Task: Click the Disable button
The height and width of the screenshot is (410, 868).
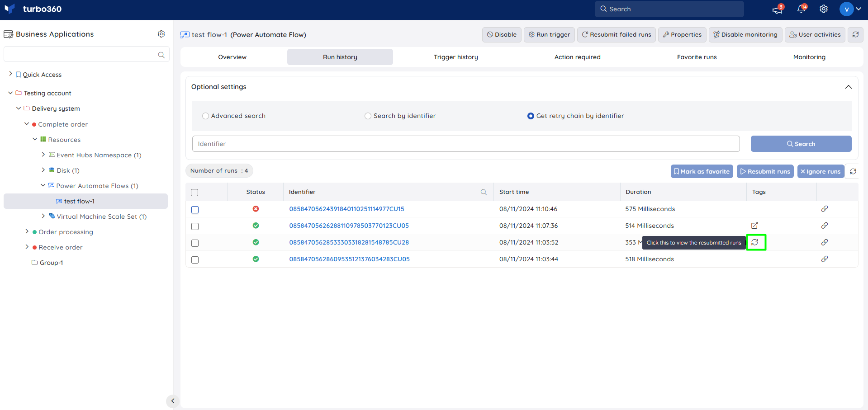Action: click(x=502, y=35)
